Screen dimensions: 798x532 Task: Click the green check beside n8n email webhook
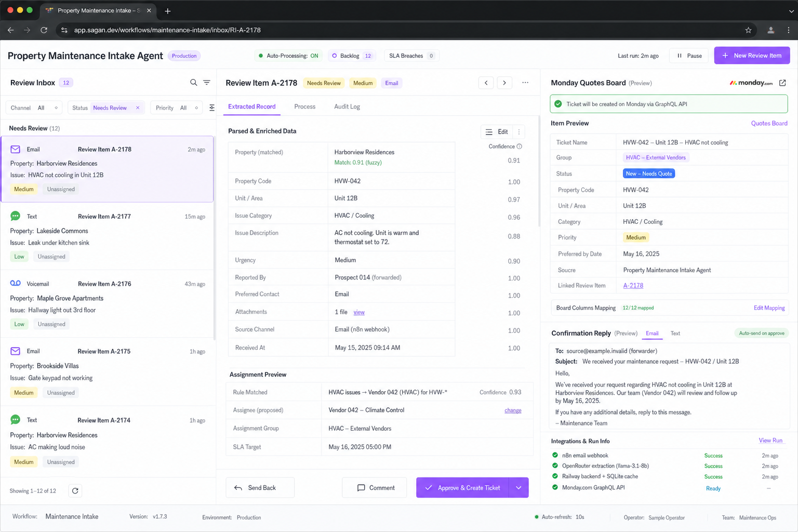click(555, 455)
